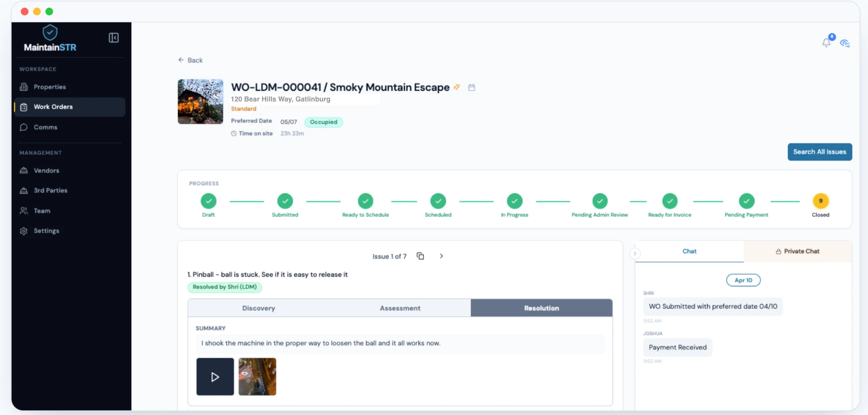Viewport: 868px width, 415px height.
Task: Open the Team page
Action: tap(70, 211)
